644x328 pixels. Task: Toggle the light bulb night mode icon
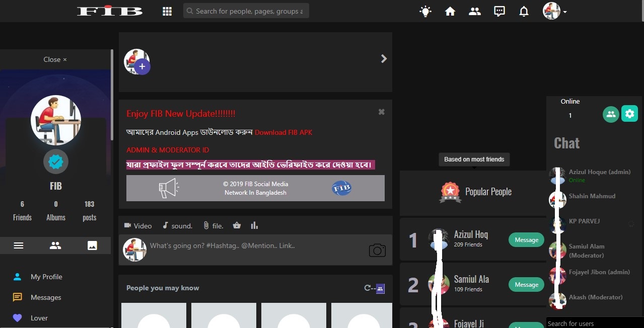425,11
